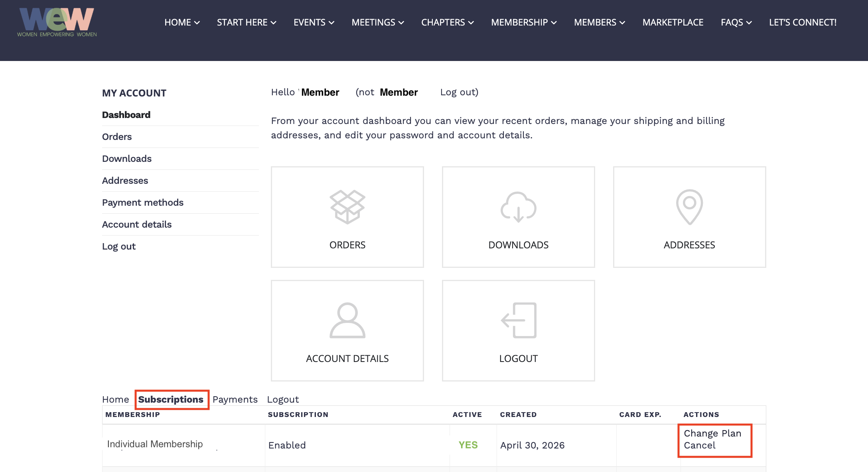Open Orders in My Account sidebar
The image size is (868, 472).
pyautogui.click(x=117, y=137)
